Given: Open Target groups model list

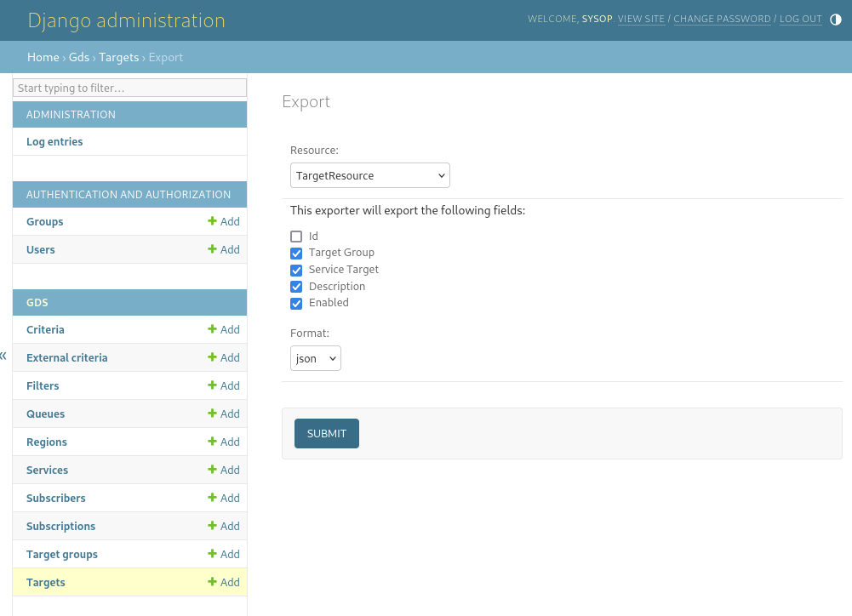Looking at the screenshot, I should pyautogui.click(x=62, y=554).
